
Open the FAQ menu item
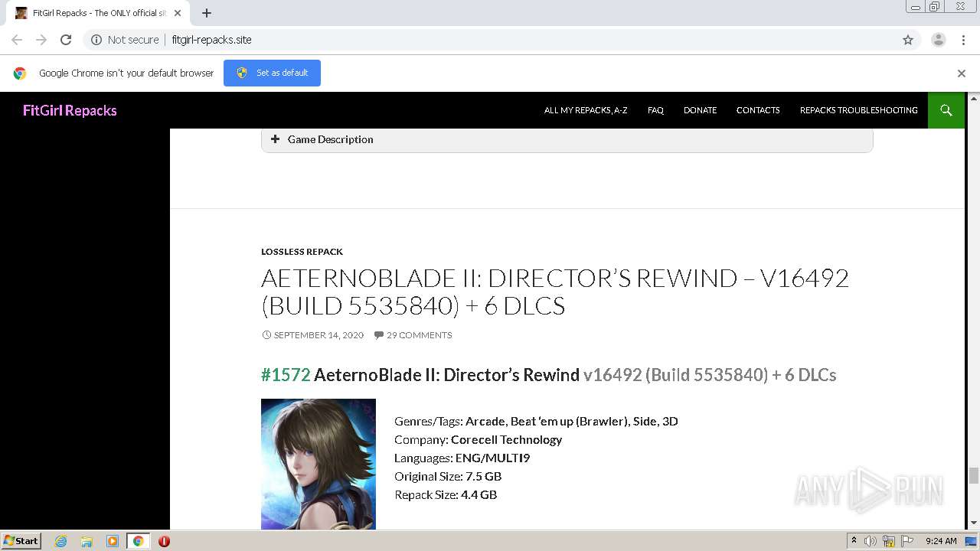pos(655,110)
